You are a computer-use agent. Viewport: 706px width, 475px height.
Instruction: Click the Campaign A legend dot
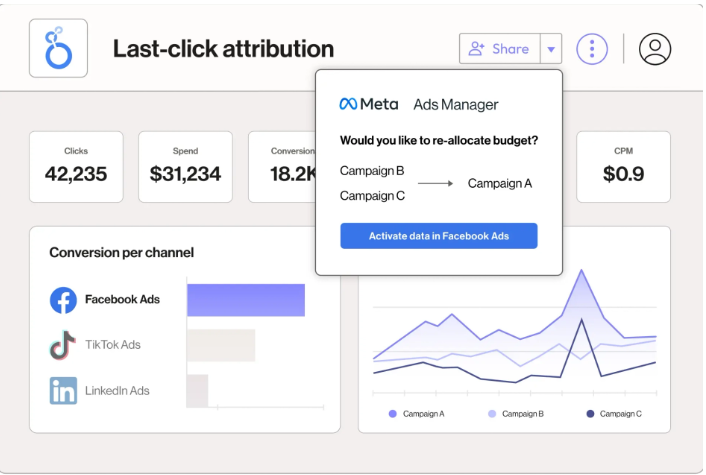393,414
